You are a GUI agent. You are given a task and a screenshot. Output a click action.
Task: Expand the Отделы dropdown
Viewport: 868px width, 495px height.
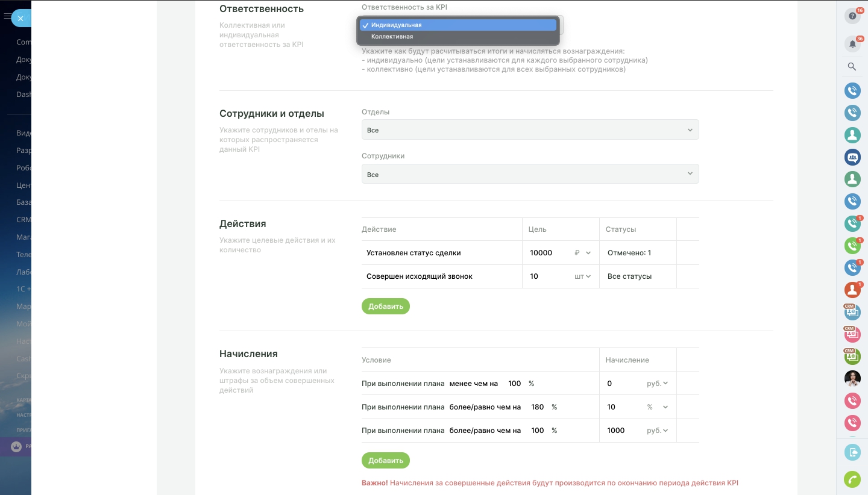point(530,130)
